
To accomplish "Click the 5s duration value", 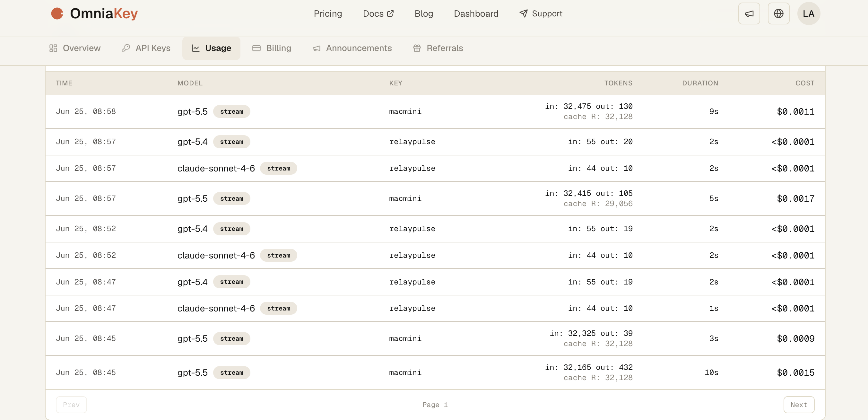I will (714, 198).
